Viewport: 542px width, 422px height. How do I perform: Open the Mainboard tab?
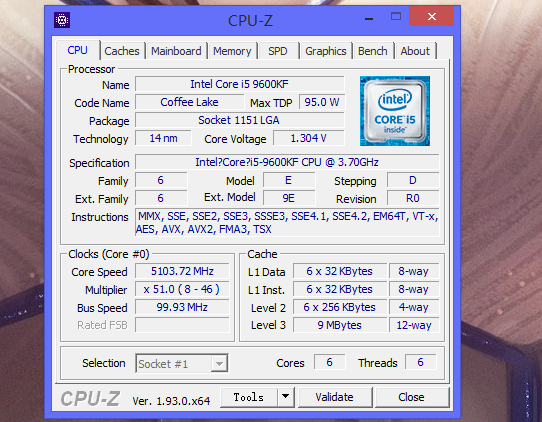176,51
